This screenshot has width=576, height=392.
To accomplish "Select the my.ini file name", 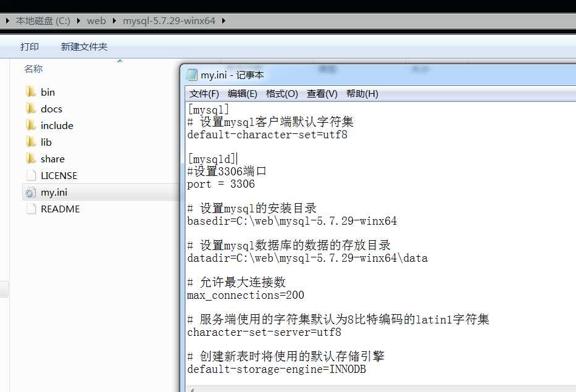I will [x=54, y=192].
